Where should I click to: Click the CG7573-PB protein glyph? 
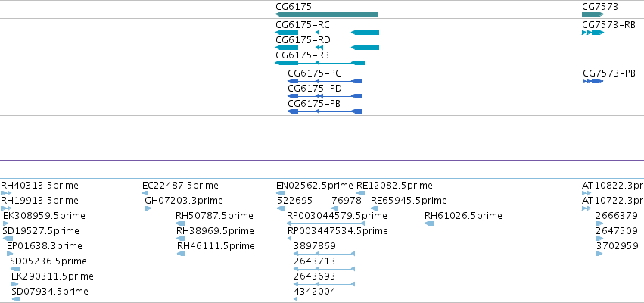[593, 81]
